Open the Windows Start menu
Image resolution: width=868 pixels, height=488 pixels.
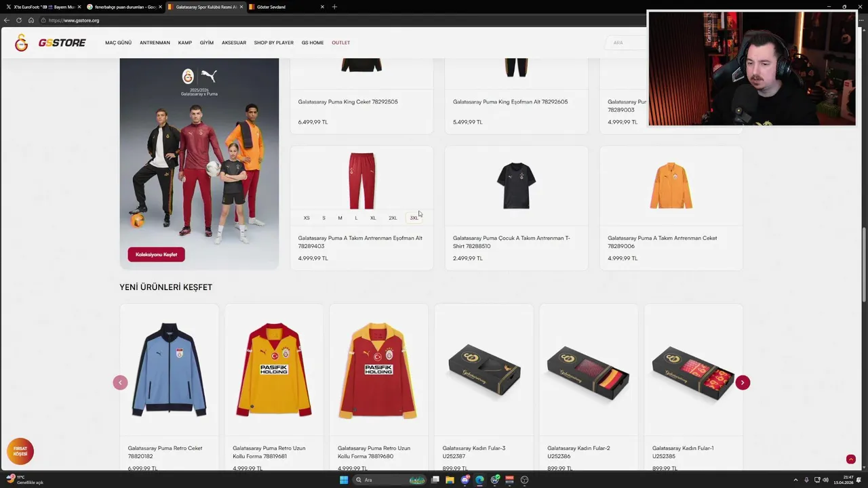coord(344,480)
